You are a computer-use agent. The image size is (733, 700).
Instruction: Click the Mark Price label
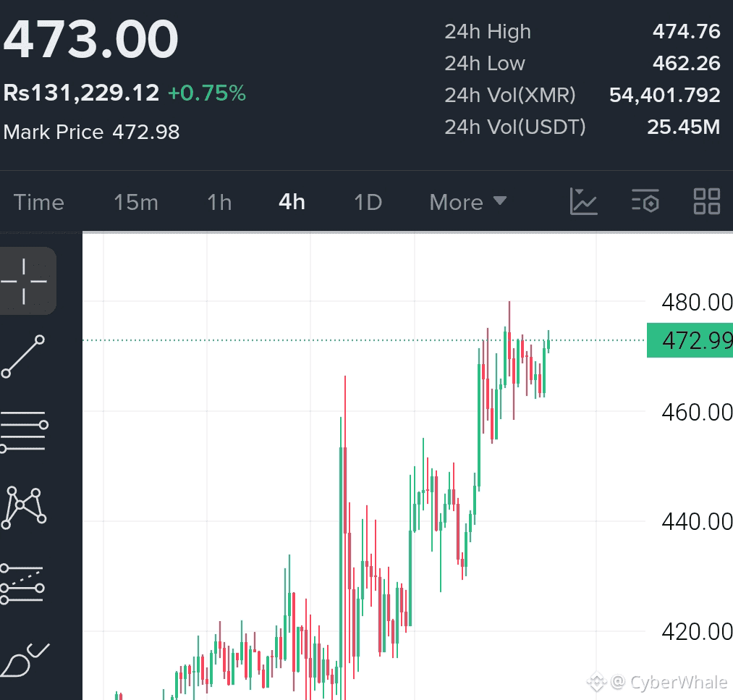pyautogui.click(x=54, y=132)
